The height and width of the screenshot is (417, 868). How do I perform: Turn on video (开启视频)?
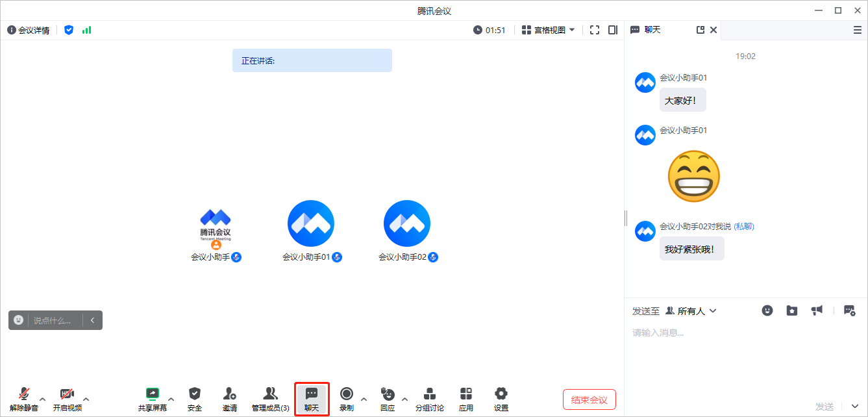pyautogui.click(x=68, y=399)
